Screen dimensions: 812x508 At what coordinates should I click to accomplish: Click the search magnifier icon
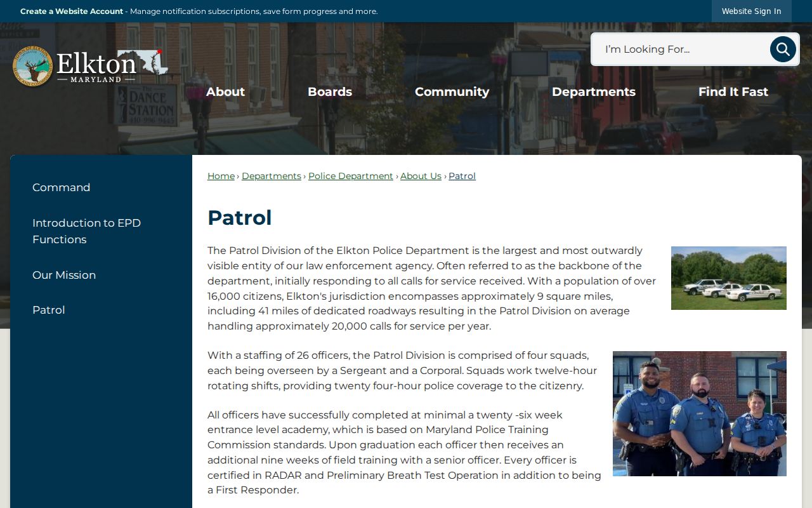point(783,49)
